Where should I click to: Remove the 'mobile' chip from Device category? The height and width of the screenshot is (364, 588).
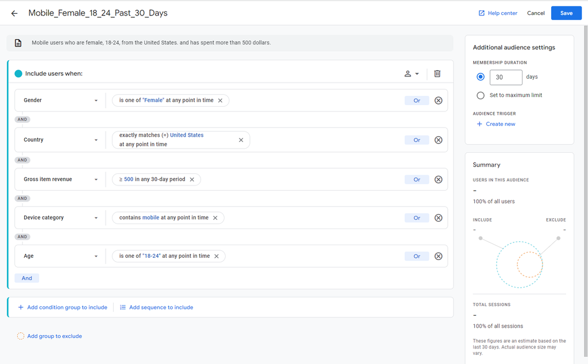pyautogui.click(x=215, y=217)
